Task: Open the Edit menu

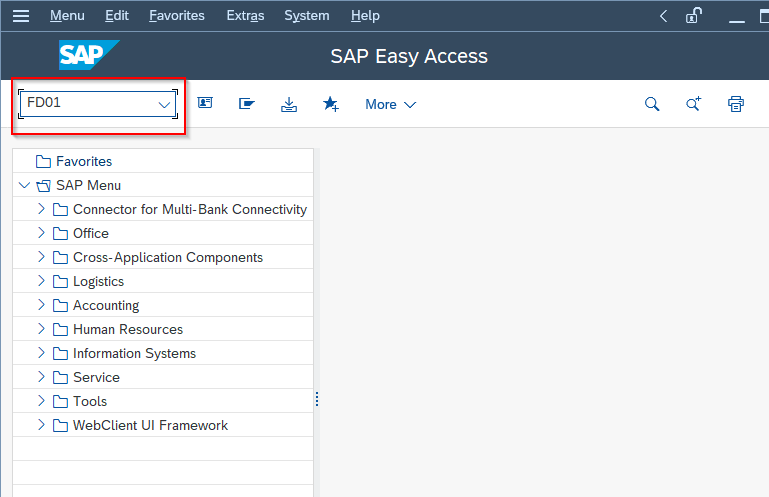Action: tap(117, 16)
